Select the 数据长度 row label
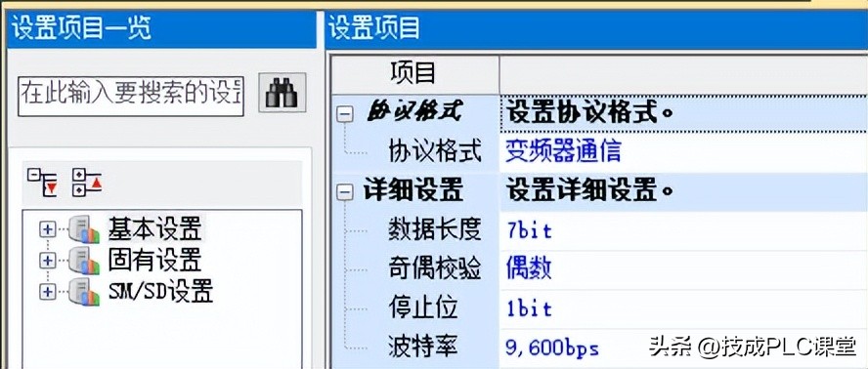 tap(435, 229)
